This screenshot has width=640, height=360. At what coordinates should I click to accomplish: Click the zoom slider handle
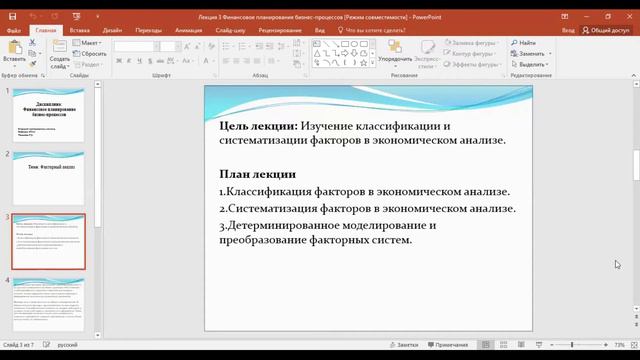coord(572,345)
